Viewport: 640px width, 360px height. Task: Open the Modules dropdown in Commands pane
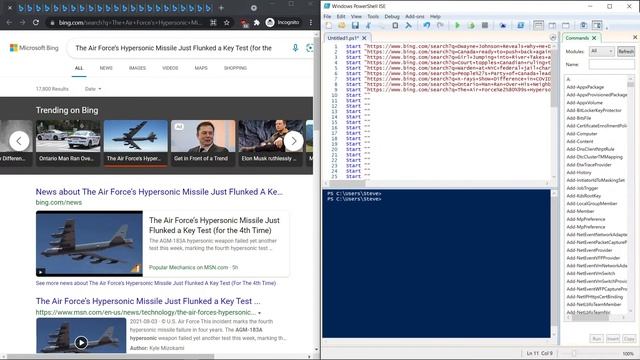(602, 51)
